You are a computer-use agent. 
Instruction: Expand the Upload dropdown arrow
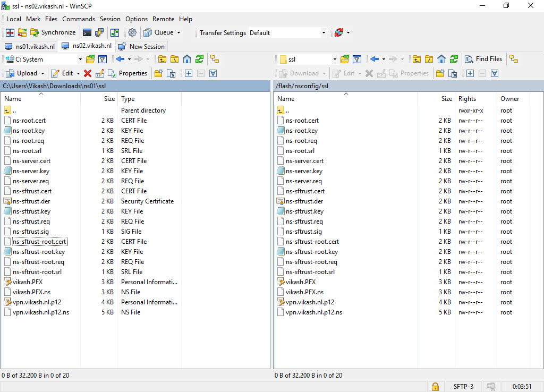click(x=42, y=73)
